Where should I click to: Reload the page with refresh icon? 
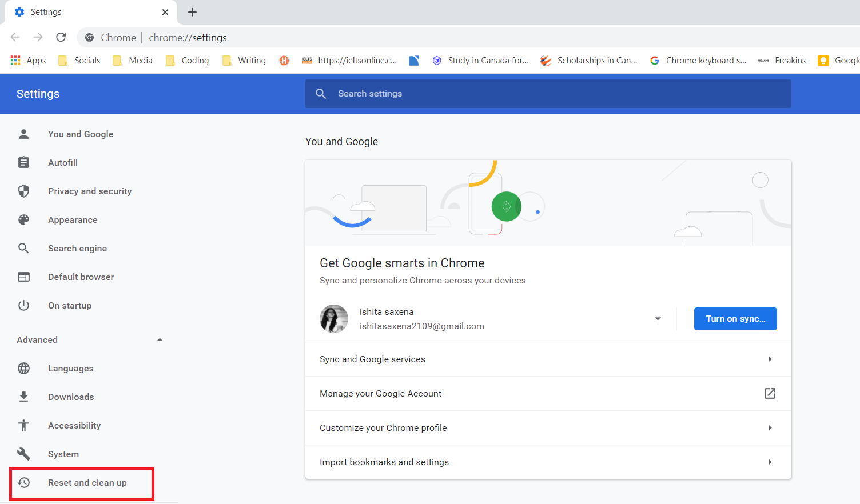coord(61,37)
